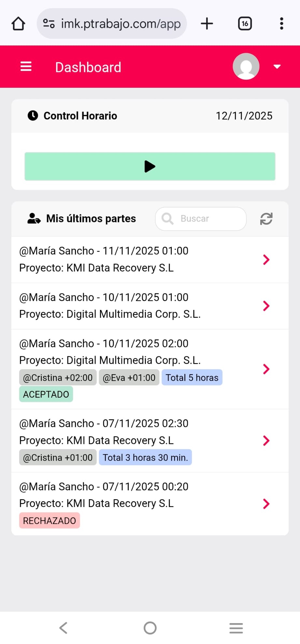Tap the Android back navigation button

tap(64, 628)
